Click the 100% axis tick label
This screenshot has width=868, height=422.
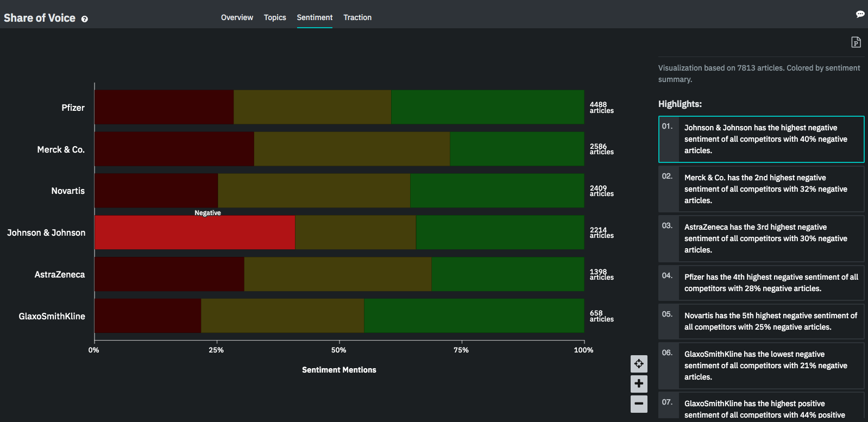(583, 350)
